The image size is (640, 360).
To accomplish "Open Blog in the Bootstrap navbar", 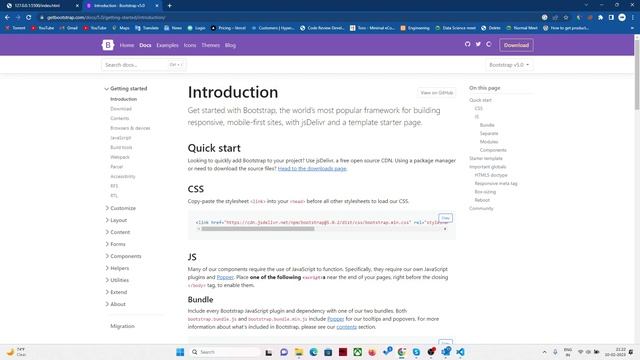I will pyautogui.click(x=230, y=45).
